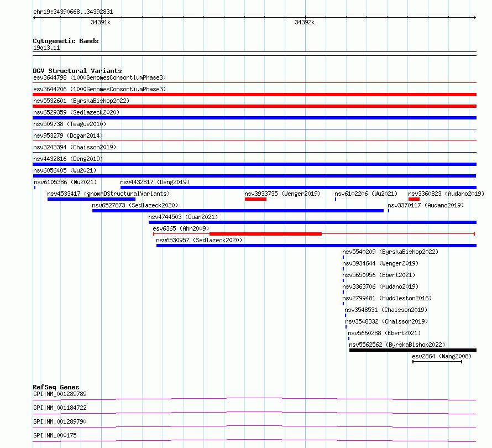Select the nsv3934644 (Wenger2019) label
The image size is (492, 448).
[x=380, y=263]
